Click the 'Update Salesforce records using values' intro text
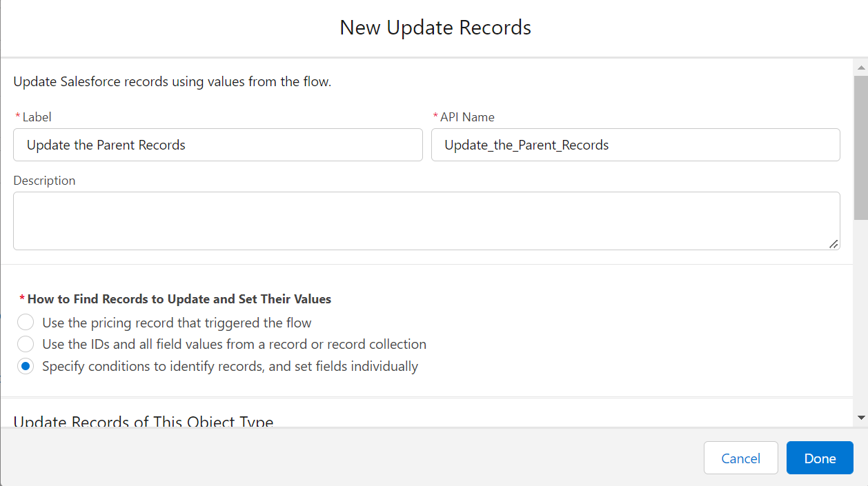868x486 pixels. click(x=172, y=81)
